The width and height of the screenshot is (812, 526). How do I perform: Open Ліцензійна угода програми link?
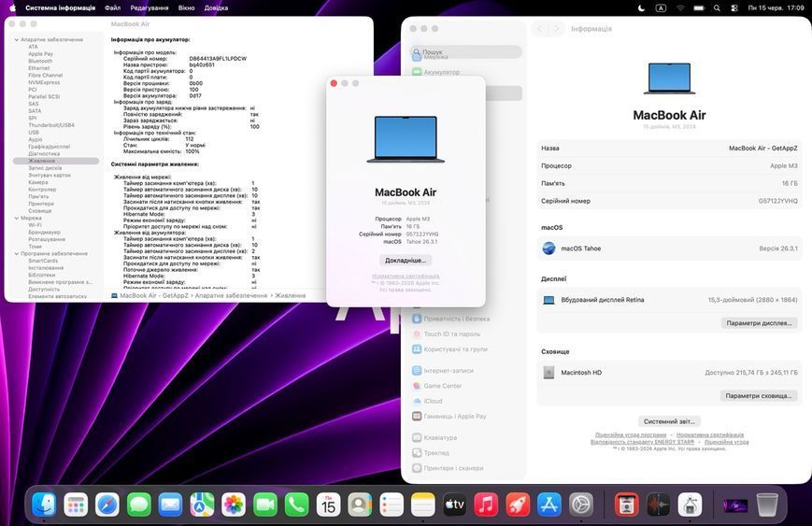click(x=631, y=434)
